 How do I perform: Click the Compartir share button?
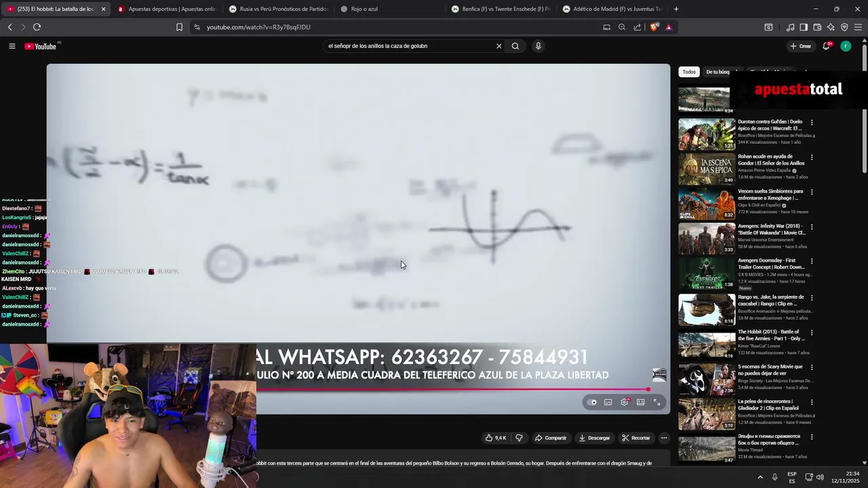point(551,438)
